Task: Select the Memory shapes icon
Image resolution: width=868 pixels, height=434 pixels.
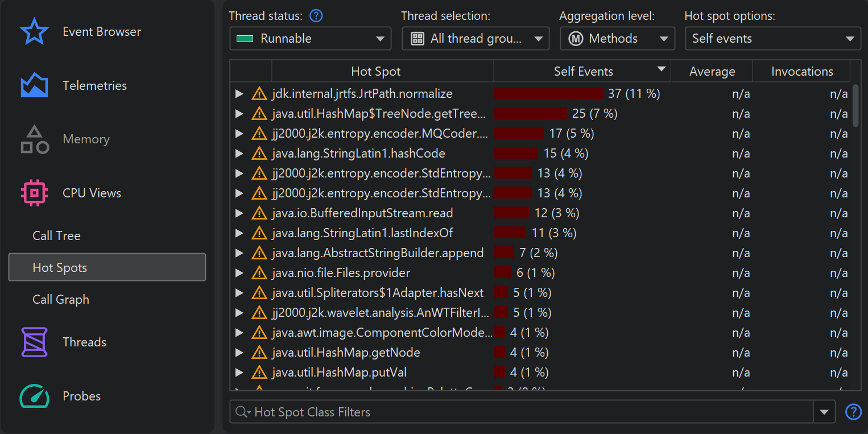Action: point(34,139)
